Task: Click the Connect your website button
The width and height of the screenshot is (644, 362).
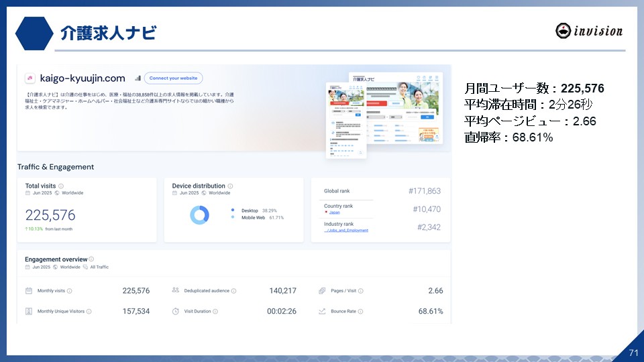Action: (173, 78)
